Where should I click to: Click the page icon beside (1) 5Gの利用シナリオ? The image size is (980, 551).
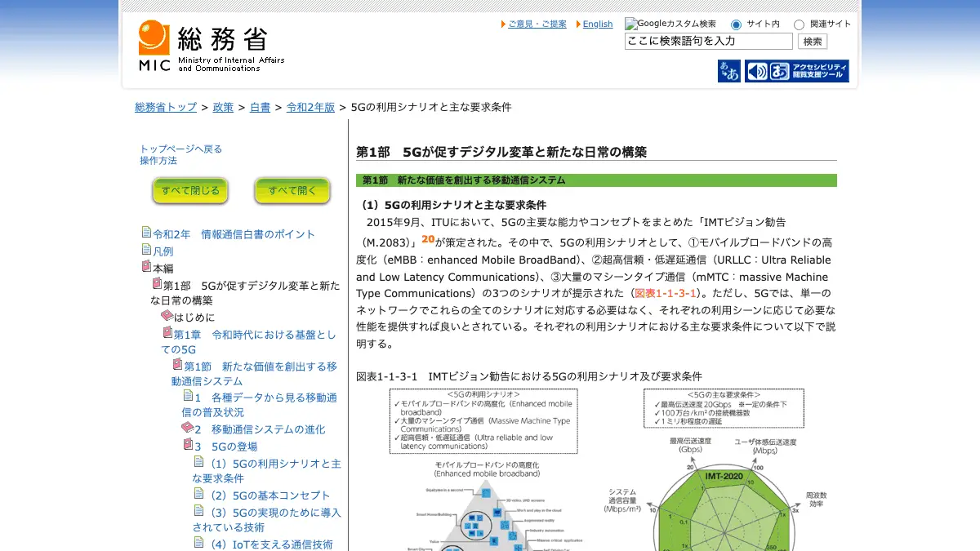pyautogui.click(x=198, y=462)
